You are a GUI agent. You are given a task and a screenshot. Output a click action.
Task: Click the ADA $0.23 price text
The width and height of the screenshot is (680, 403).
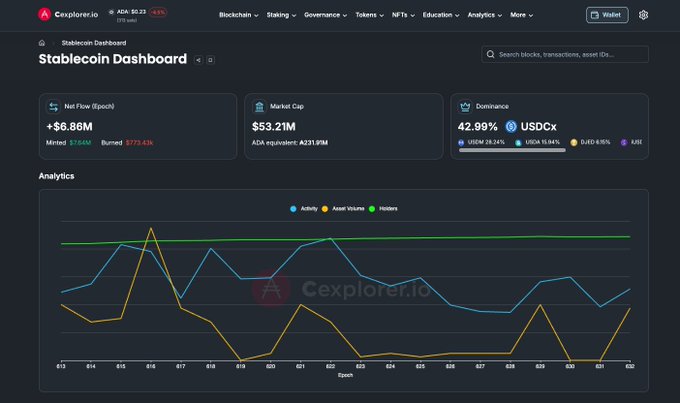[131, 12]
